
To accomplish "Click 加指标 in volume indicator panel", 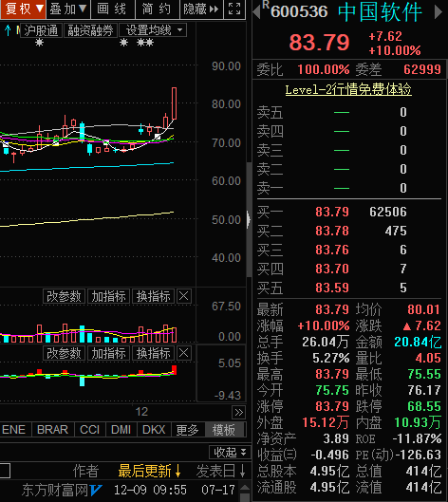I will pos(108,296).
